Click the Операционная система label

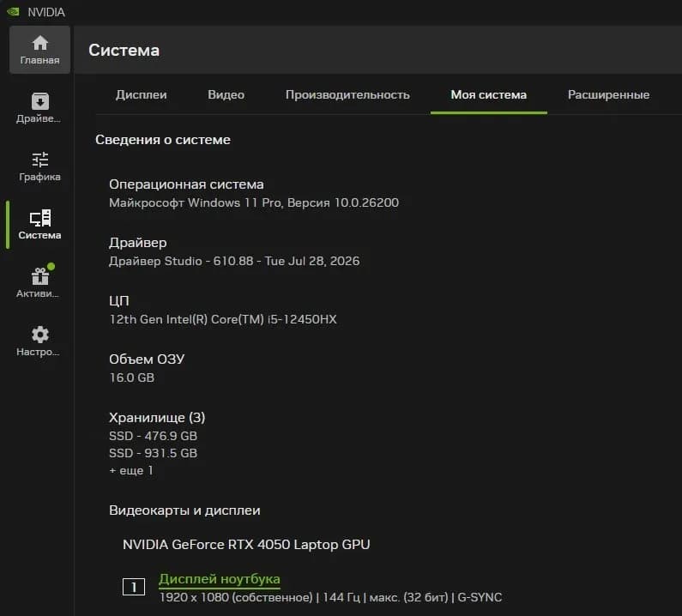186,184
